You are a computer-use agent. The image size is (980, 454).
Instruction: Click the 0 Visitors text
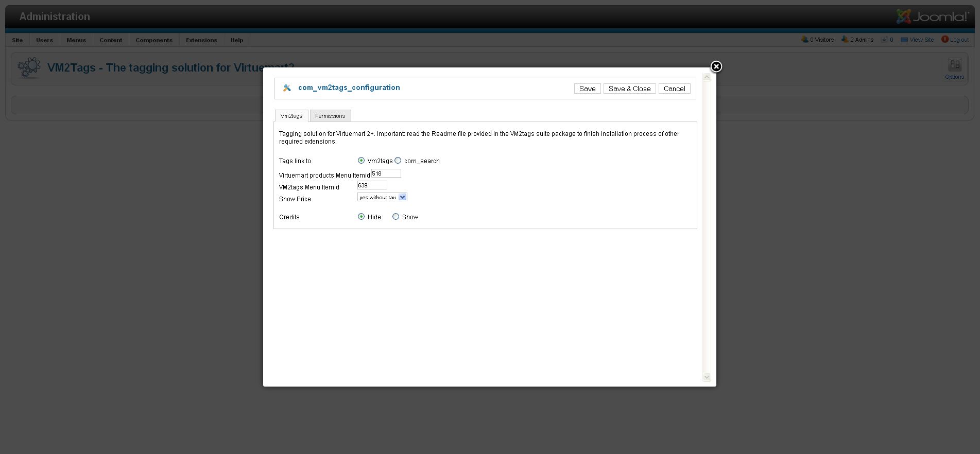coord(822,40)
